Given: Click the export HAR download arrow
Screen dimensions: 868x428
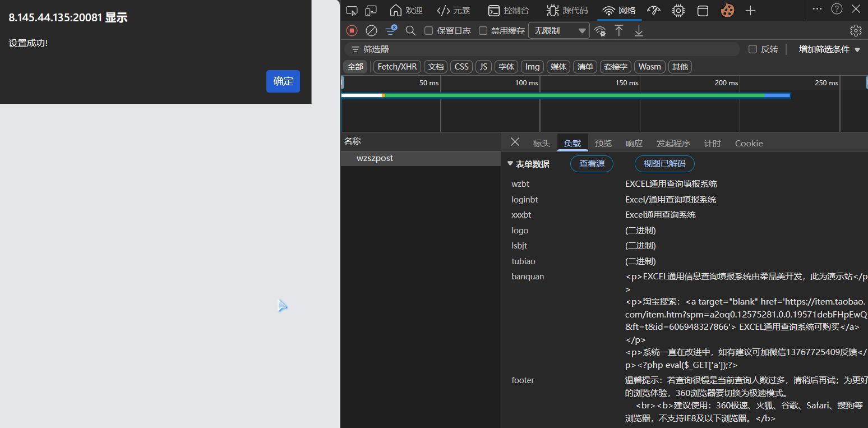Looking at the screenshot, I should pos(639,30).
